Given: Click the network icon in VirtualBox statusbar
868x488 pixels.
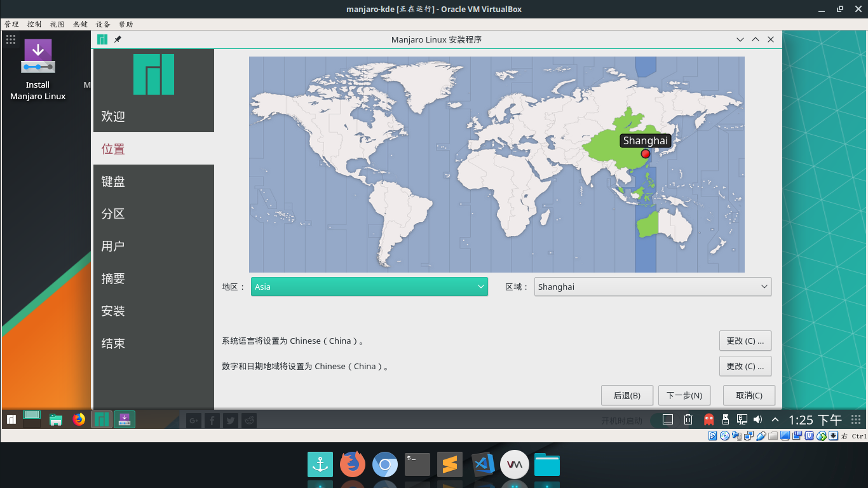Looking at the screenshot, I should click(749, 436).
